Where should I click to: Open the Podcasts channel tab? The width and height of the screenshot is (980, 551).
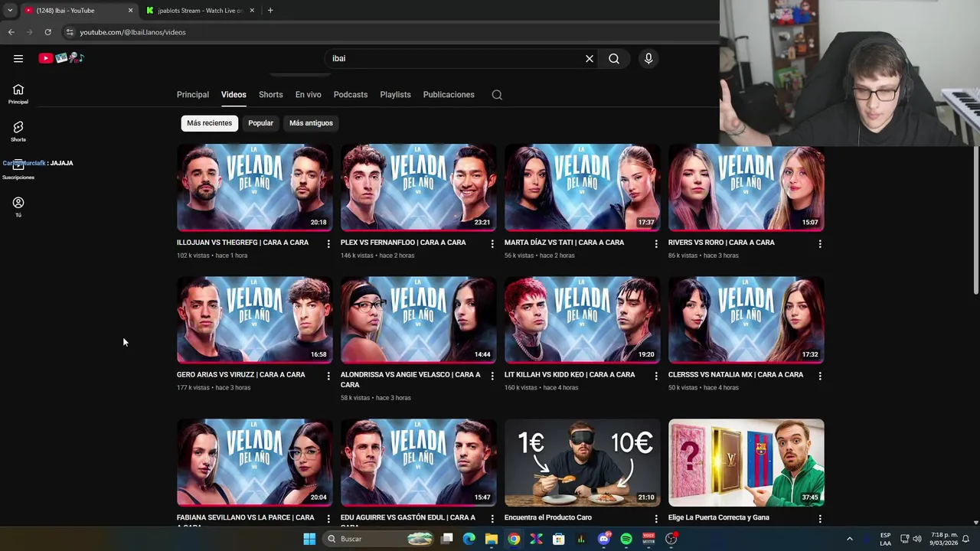click(351, 95)
